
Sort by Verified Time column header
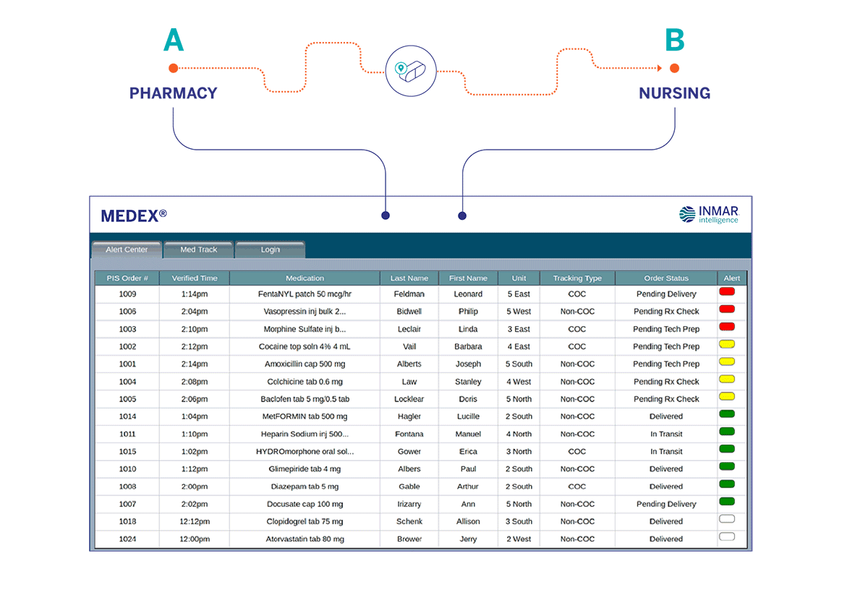[x=194, y=278]
